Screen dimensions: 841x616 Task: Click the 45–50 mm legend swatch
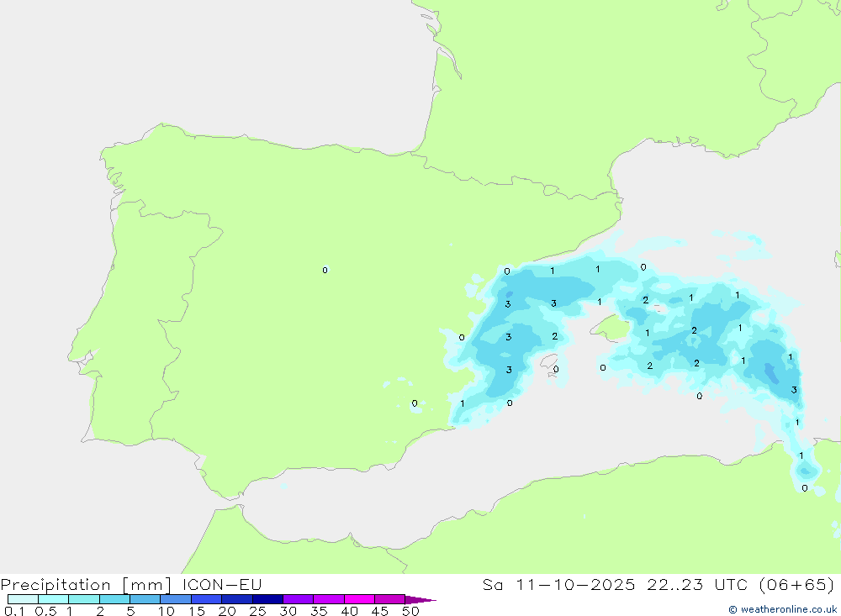pos(390,599)
